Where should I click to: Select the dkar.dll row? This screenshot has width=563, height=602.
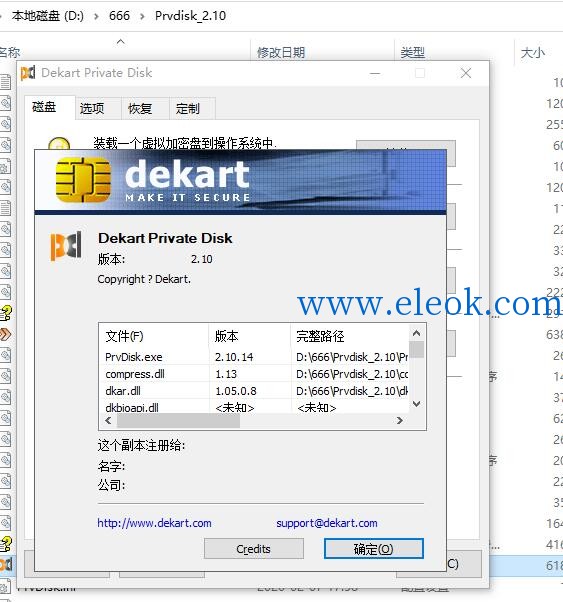point(254,390)
